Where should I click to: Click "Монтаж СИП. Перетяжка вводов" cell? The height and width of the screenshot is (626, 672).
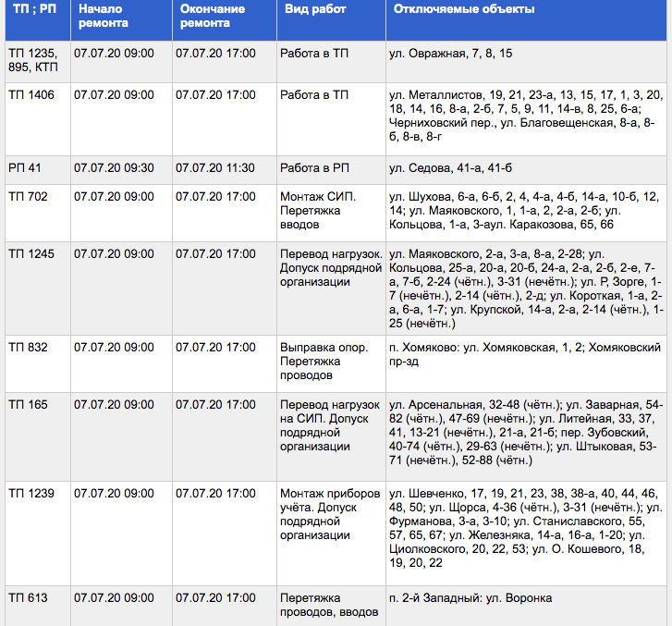(318, 210)
